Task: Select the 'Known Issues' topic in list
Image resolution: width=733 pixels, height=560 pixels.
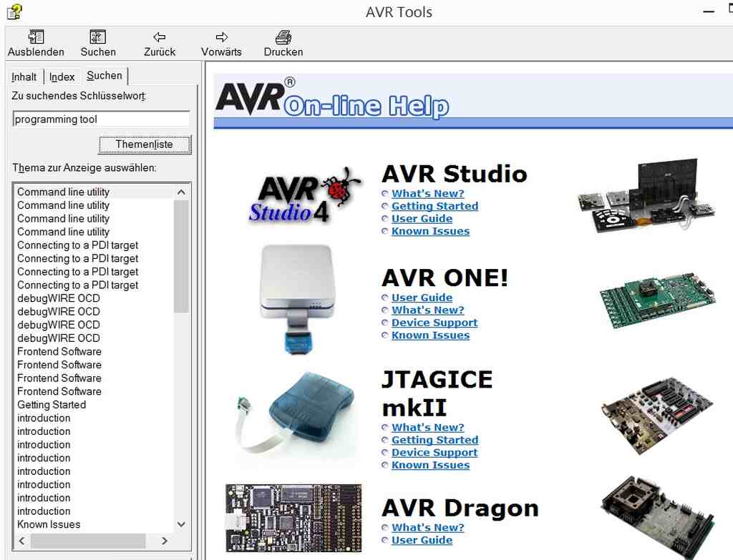Action: 49,524
